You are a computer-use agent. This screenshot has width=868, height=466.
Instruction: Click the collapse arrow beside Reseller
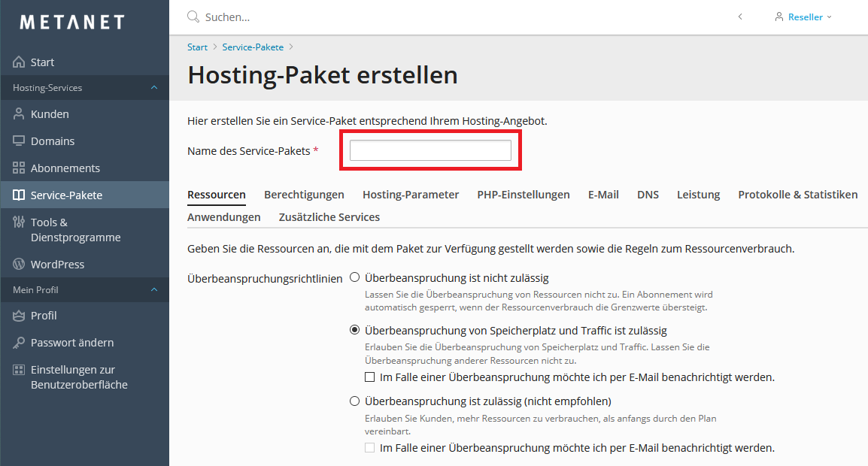coord(740,17)
